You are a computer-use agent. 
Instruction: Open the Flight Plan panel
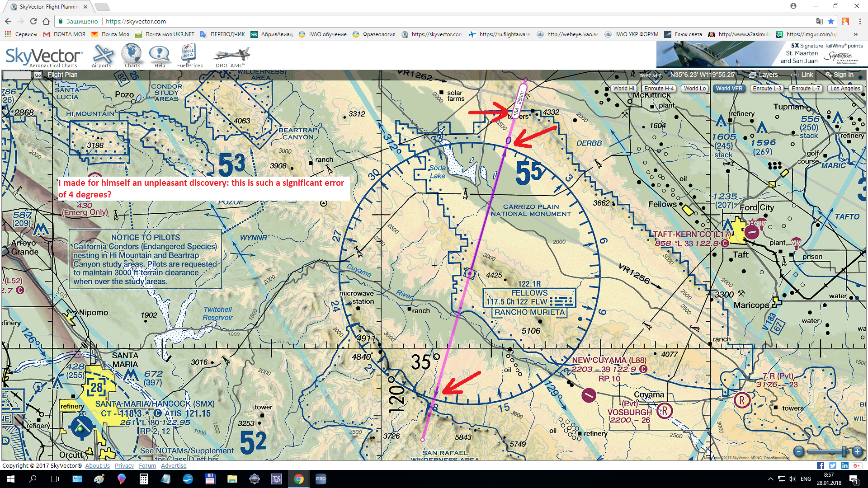tap(62, 75)
